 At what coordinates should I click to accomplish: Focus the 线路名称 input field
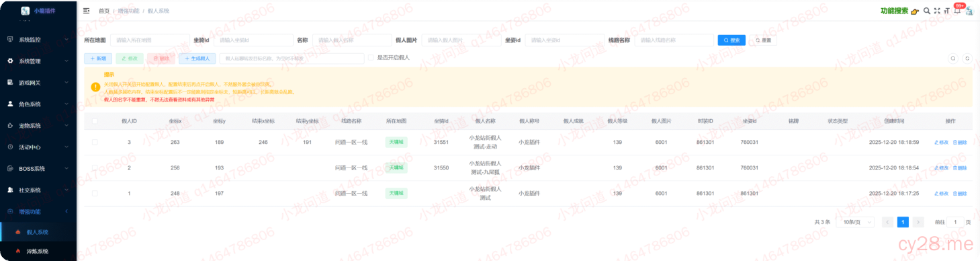[x=674, y=40]
